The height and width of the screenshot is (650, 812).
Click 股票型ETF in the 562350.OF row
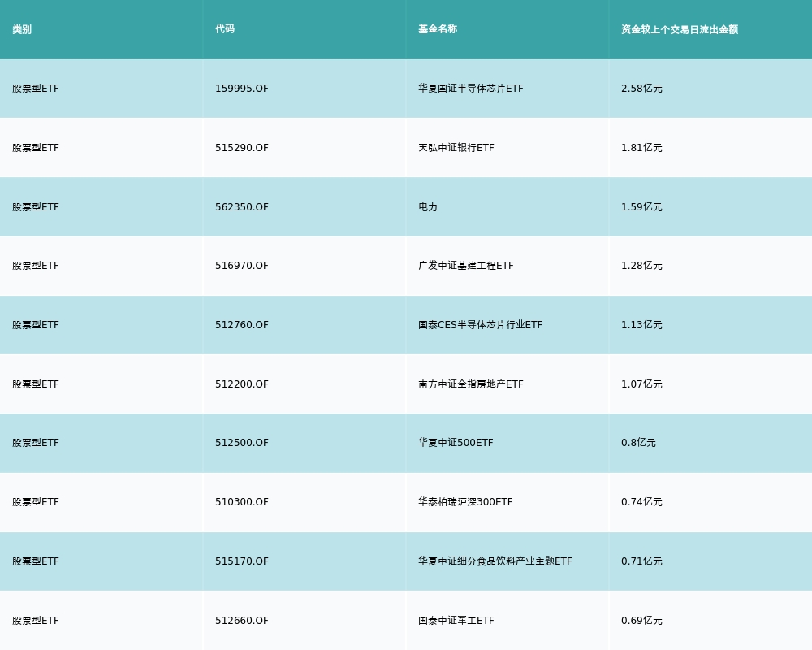(x=36, y=207)
